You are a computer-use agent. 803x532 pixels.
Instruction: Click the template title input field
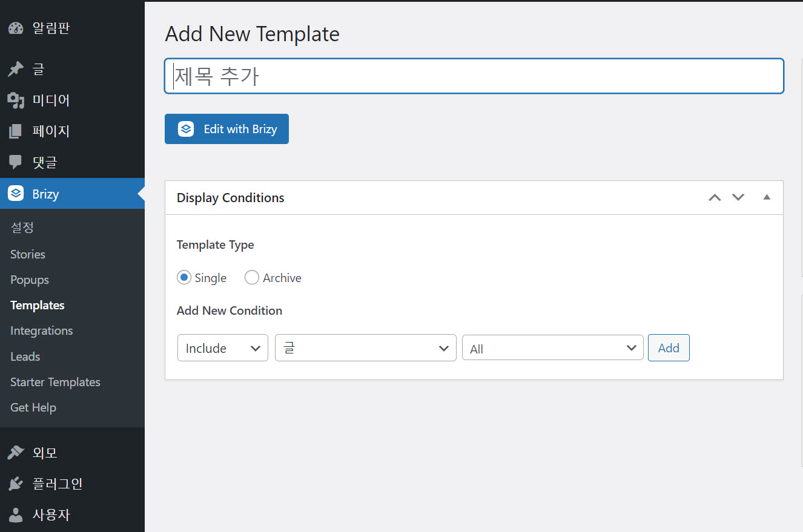(474, 76)
